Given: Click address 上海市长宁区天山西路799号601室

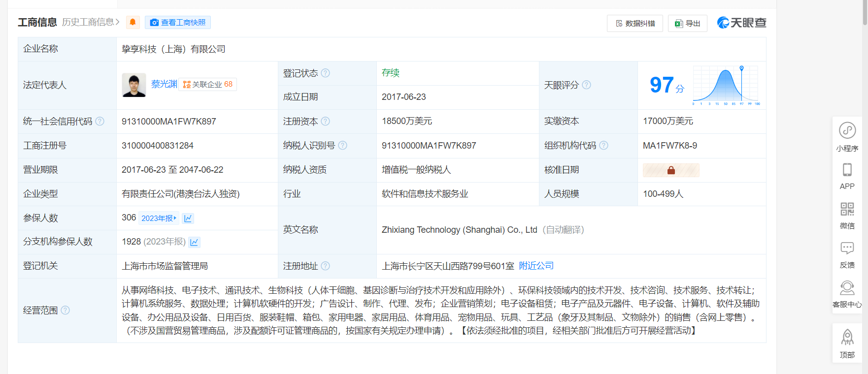Looking at the screenshot, I should coord(448,266).
